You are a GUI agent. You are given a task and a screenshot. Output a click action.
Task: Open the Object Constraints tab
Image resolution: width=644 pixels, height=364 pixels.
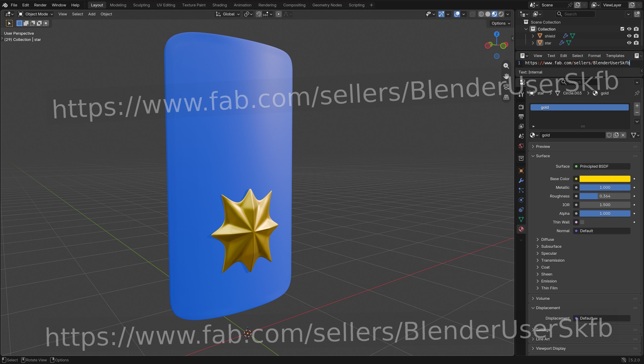click(521, 210)
